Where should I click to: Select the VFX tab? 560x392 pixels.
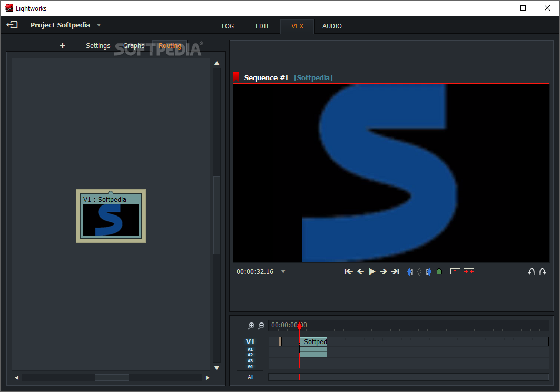(297, 26)
